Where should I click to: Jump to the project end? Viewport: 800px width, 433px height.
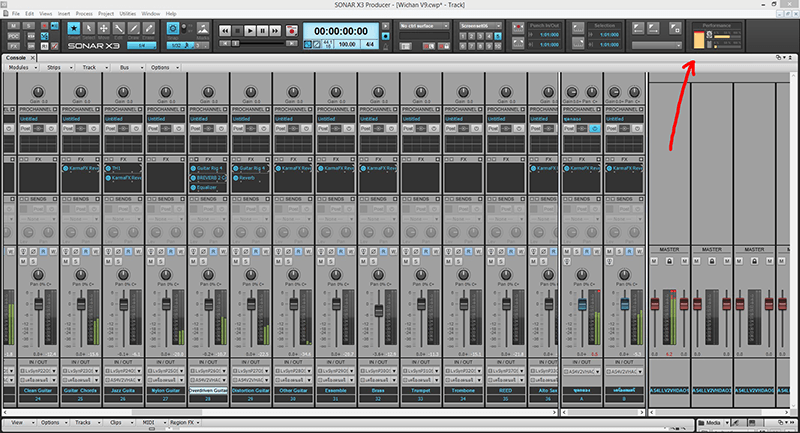click(291, 44)
